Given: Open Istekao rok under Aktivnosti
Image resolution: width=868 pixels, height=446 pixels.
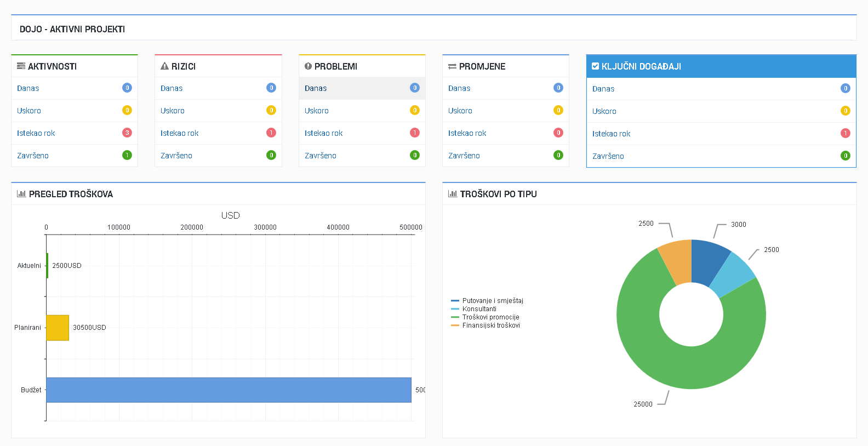Looking at the screenshot, I should tap(36, 133).
